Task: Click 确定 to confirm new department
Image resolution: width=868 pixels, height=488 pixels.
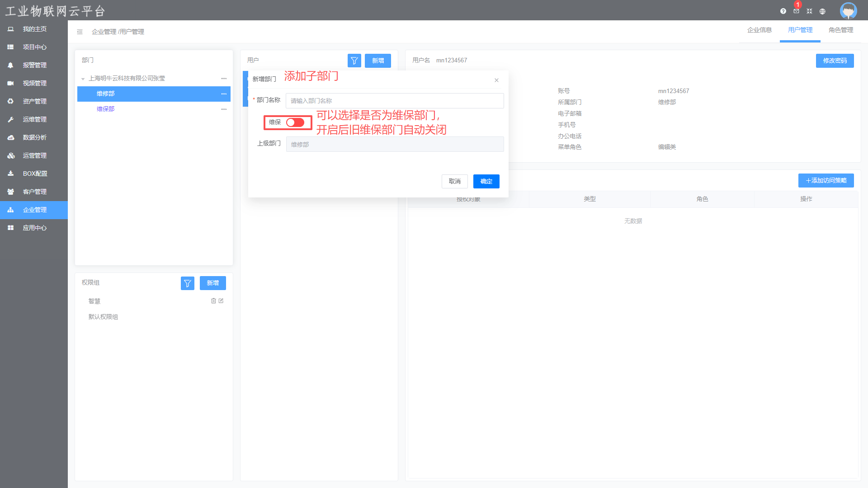Action: pyautogui.click(x=486, y=181)
